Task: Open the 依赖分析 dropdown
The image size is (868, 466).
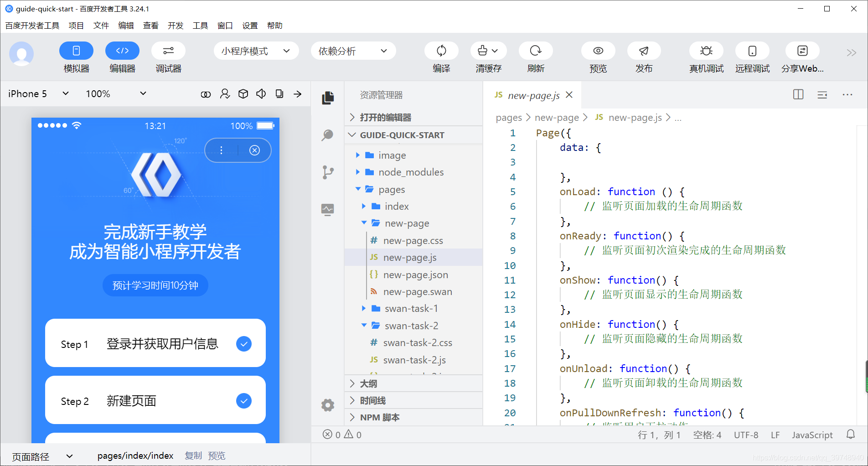Action: 353,51
